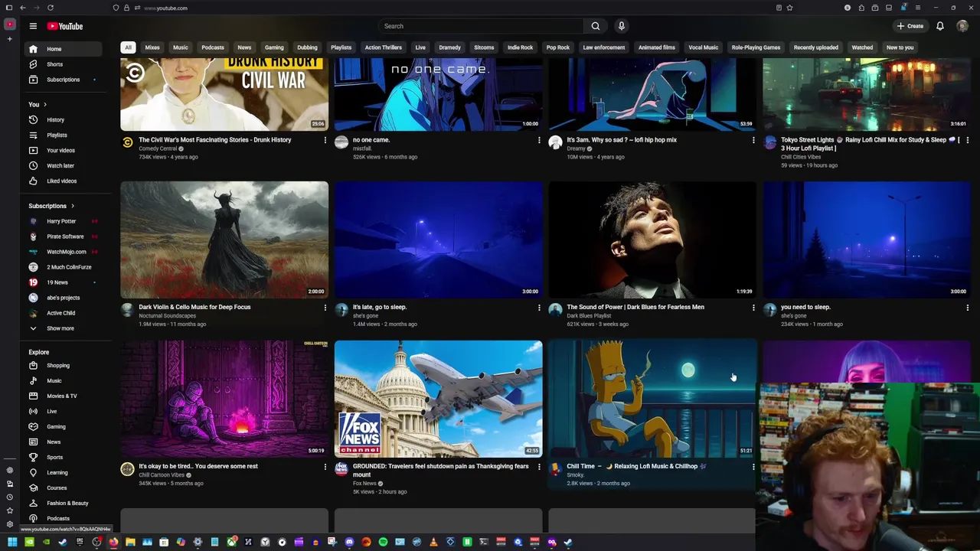The height and width of the screenshot is (551, 980).
Task: Open Music in Explore section
Action: coord(61,380)
